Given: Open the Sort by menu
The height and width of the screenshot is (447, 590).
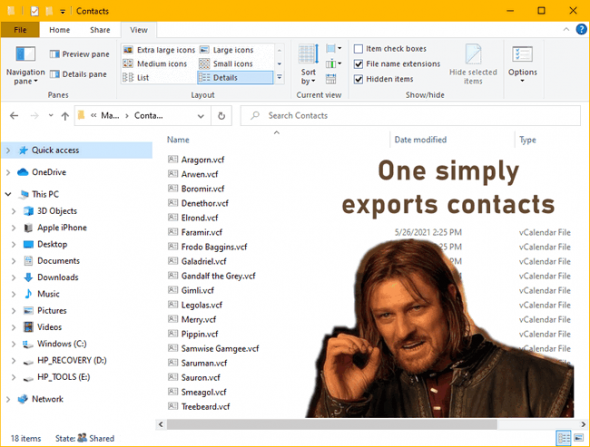Looking at the screenshot, I should [308, 65].
